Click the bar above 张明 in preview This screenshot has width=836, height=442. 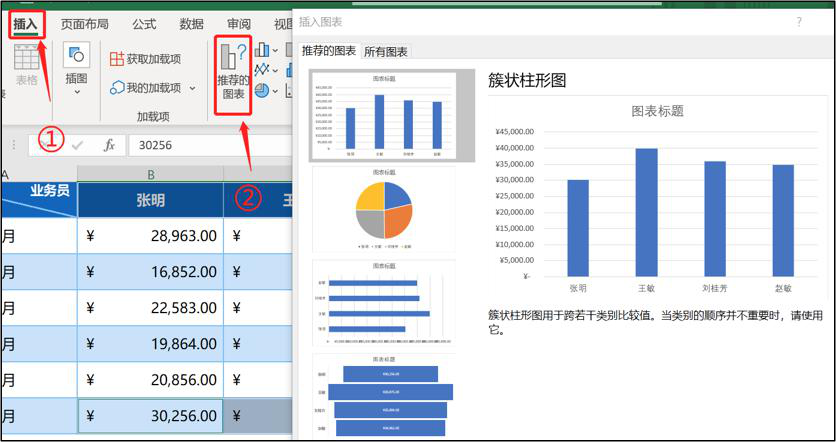pyautogui.click(x=578, y=228)
